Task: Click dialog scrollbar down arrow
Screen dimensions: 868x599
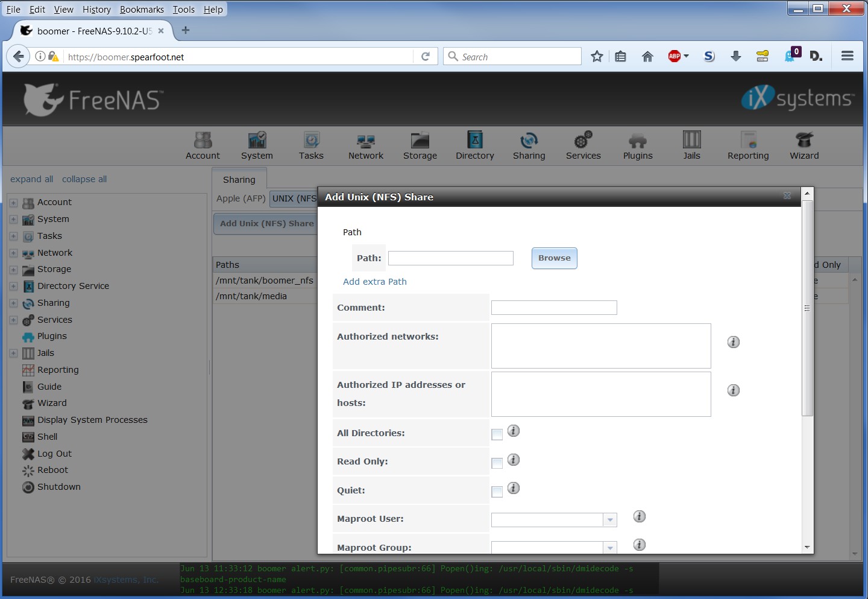Action: (x=807, y=548)
